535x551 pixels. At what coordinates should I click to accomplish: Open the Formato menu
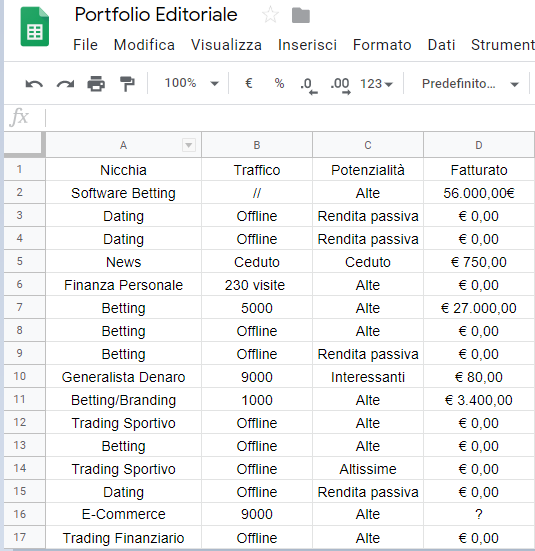click(x=382, y=45)
